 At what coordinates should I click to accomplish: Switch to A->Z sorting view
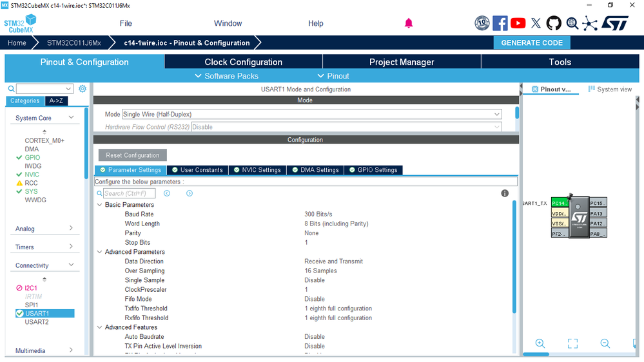pos(56,100)
